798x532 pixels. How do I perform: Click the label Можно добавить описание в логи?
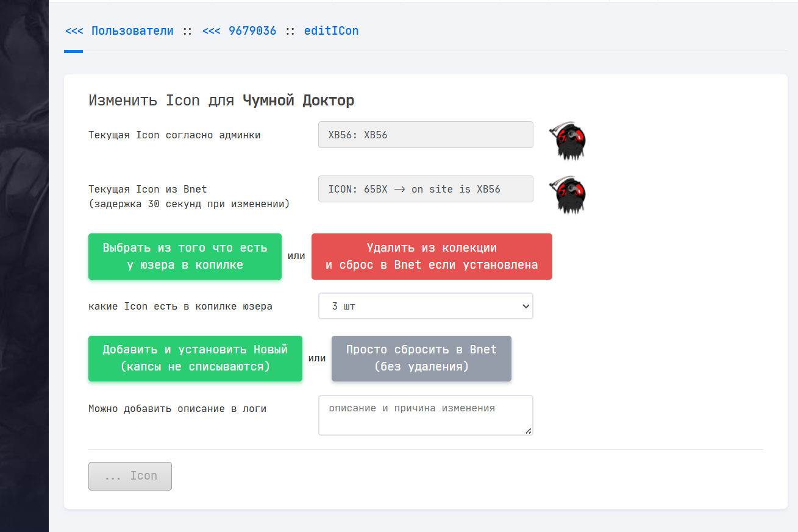tap(177, 409)
